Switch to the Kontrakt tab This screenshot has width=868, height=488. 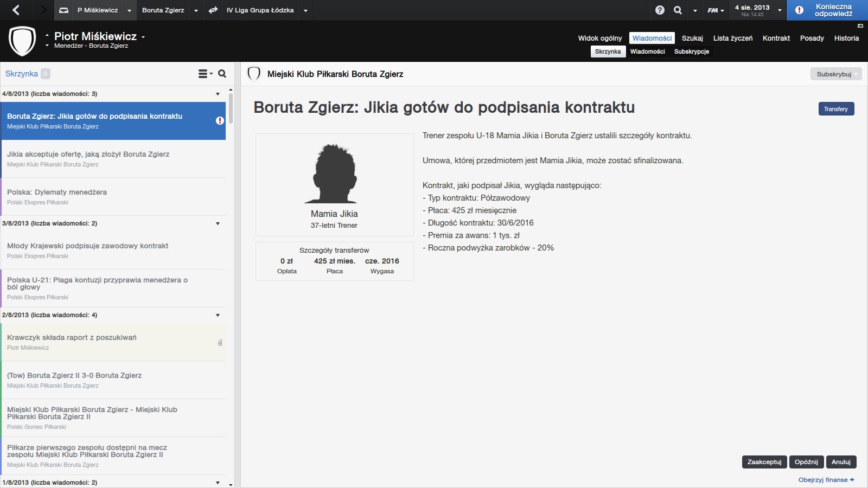coord(776,38)
